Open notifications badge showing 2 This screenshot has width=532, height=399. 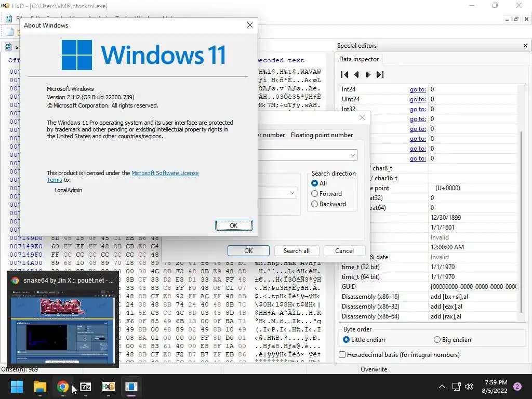pos(517,387)
